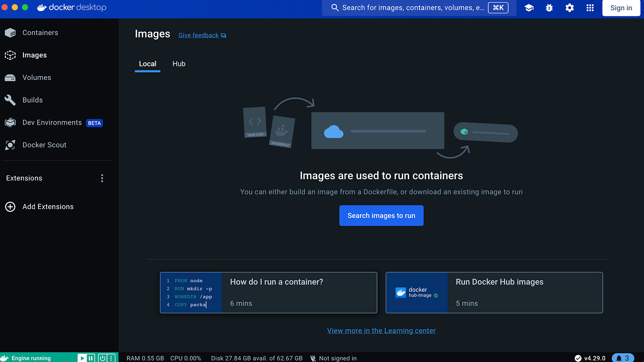644x362 pixels.
Task: Select the Docker Scout sidebar label
Action: (x=44, y=145)
